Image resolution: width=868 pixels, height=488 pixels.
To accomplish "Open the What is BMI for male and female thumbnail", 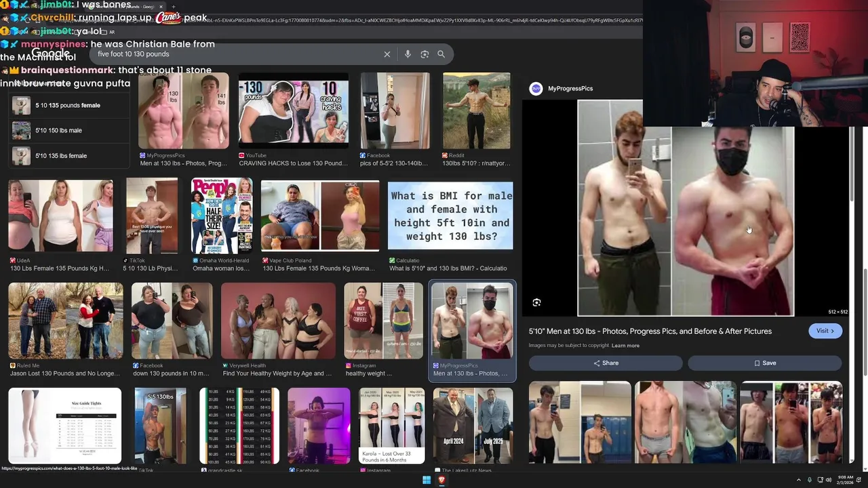I will pos(450,216).
